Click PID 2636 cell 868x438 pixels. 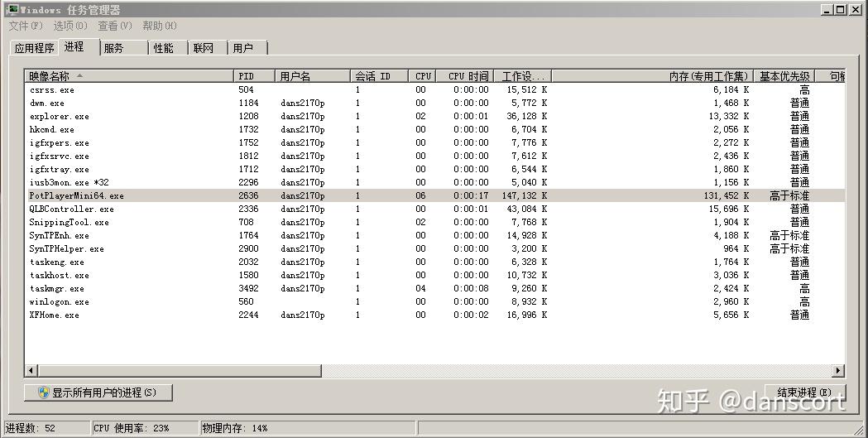pyautogui.click(x=248, y=195)
